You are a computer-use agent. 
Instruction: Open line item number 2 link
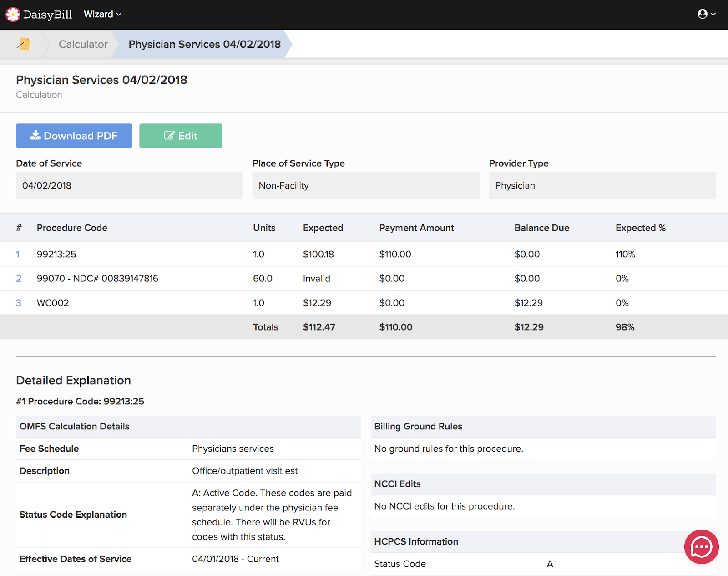coord(19,279)
